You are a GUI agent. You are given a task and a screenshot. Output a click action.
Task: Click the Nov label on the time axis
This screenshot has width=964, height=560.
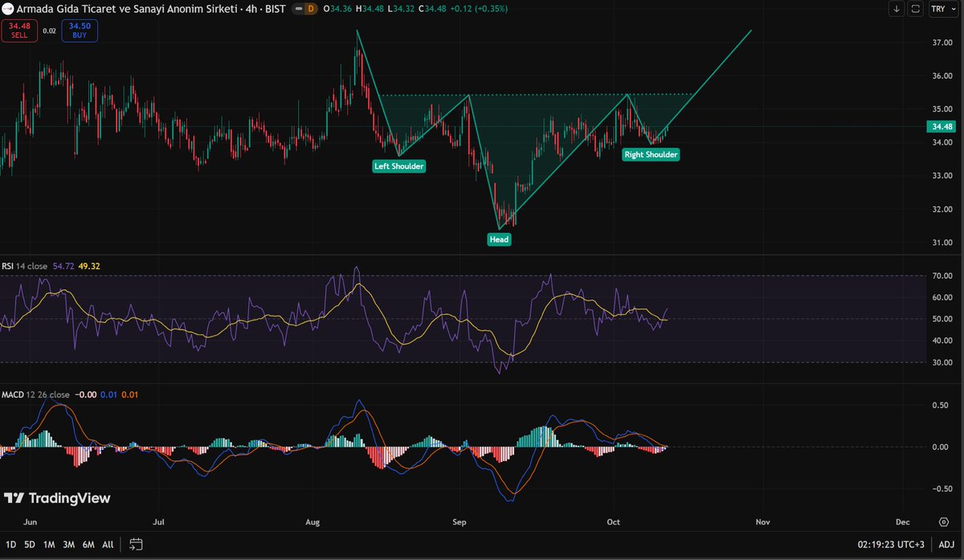(x=762, y=521)
